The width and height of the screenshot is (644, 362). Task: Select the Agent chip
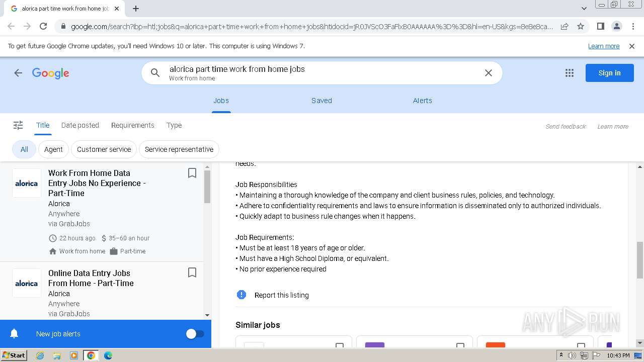pyautogui.click(x=53, y=149)
